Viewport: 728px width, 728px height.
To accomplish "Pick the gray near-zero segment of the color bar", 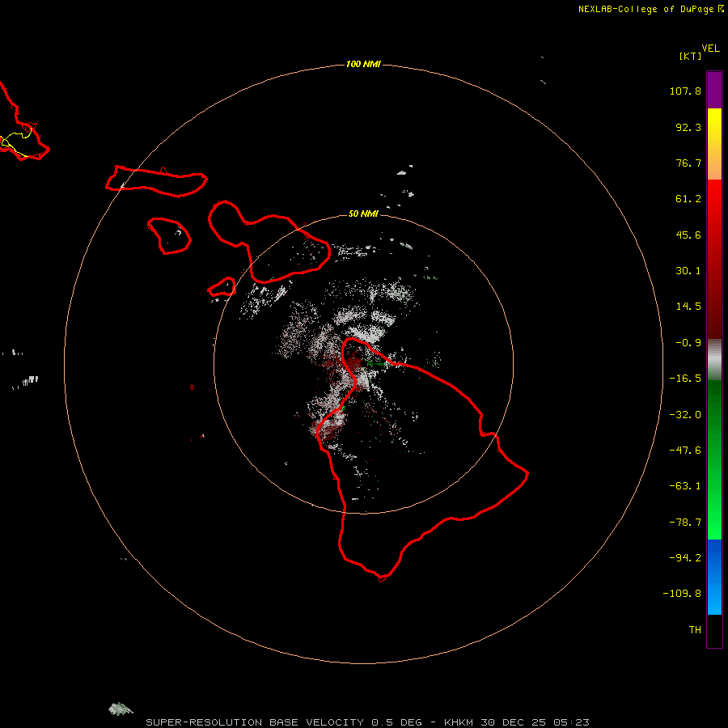I will 714,360.
